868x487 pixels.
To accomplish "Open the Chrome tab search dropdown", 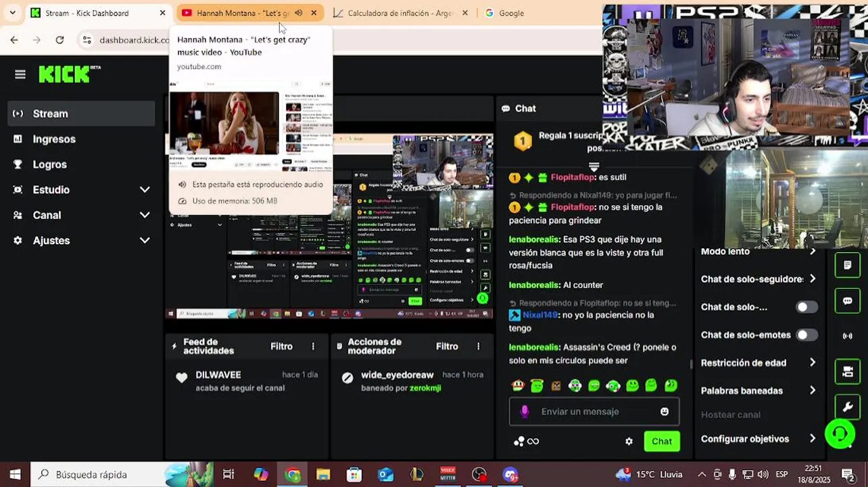I will pos(14,13).
